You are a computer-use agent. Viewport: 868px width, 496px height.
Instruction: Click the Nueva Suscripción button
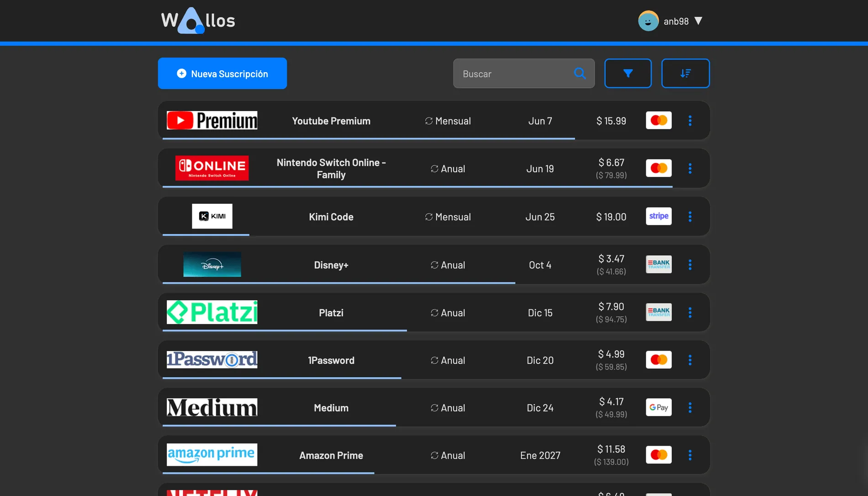(222, 74)
